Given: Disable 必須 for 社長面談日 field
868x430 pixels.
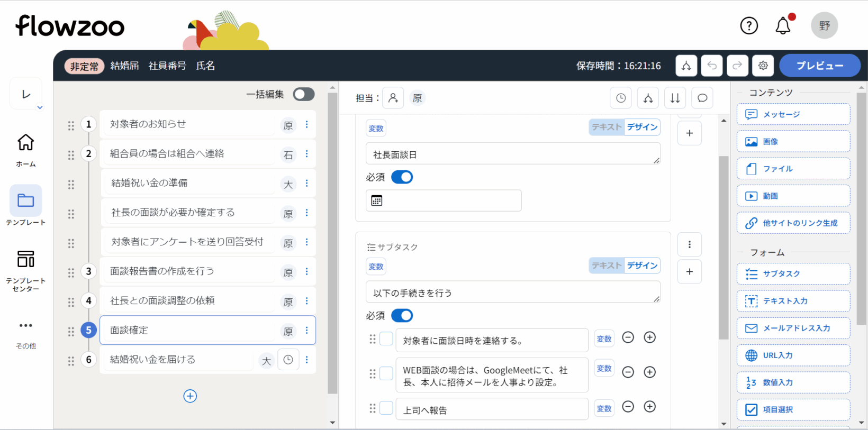Looking at the screenshot, I should pos(402,177).
